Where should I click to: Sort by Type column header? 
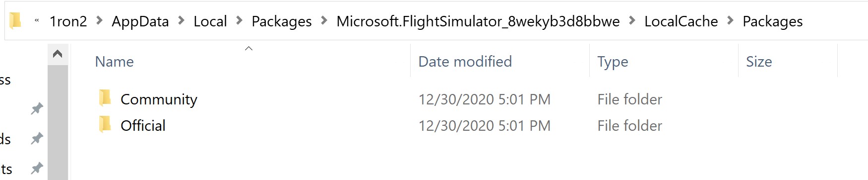tap(664, 61)
